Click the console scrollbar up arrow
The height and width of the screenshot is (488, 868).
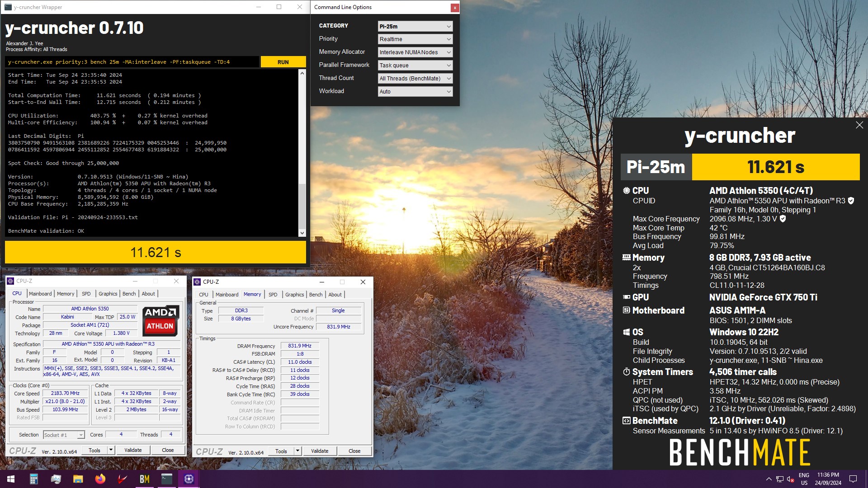click(x=302, y=73)
